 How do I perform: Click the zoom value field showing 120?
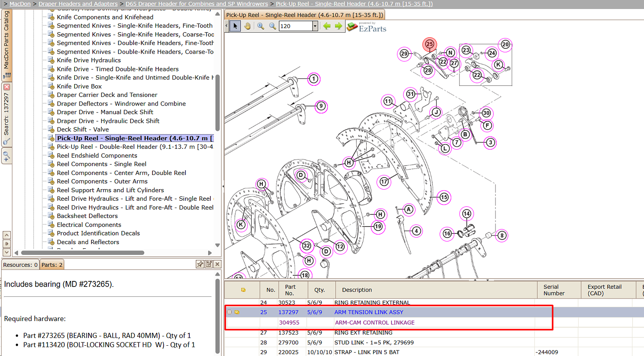point(295,26)
